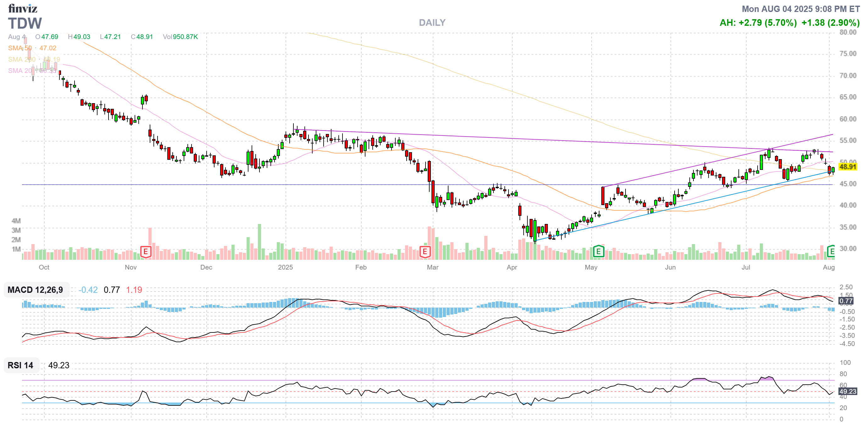The image size is (868, 429).
Task: Click the green earnings E marker in August
Action: click(x=831, y=251)
